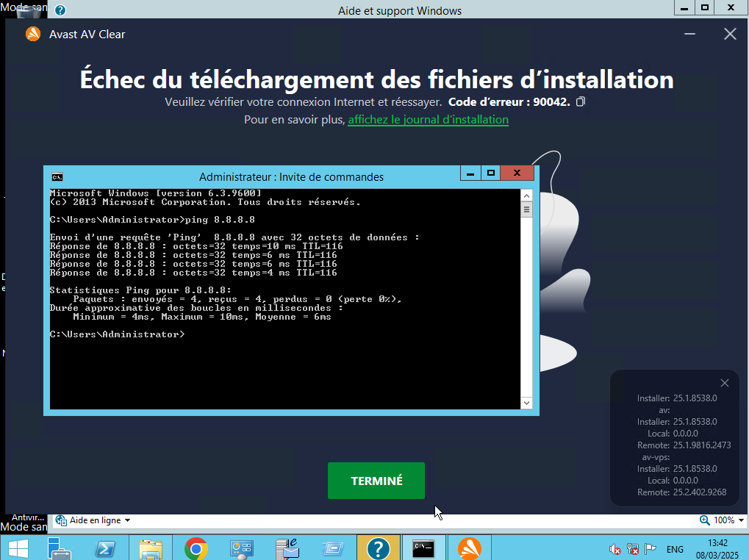Viewport: 749px width, 560px height.
Task: Select the ENG language indicator
Action: point(675,549)
